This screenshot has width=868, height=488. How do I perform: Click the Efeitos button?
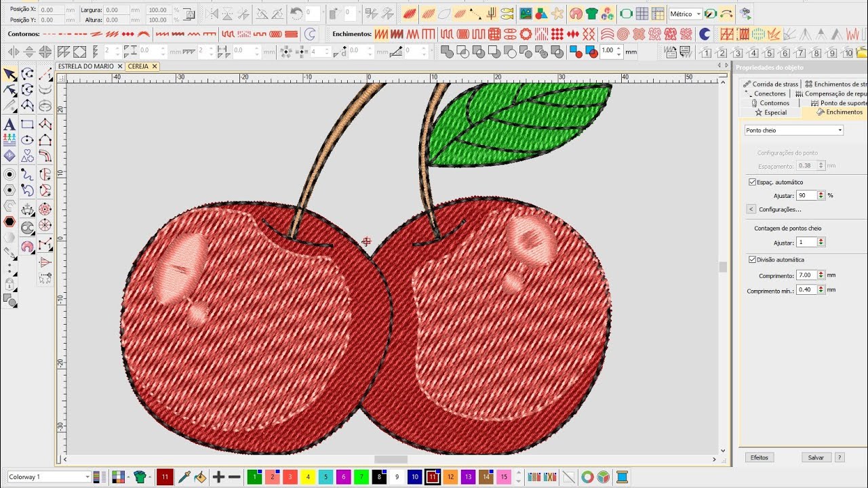(x=759, y=457)
